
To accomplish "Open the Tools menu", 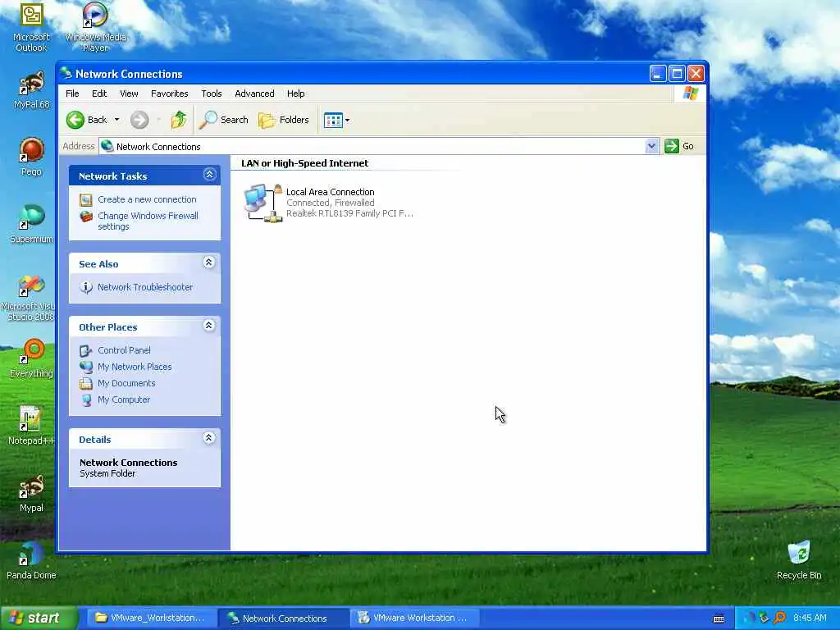I will pyautogui.click(x=212, y=94).
